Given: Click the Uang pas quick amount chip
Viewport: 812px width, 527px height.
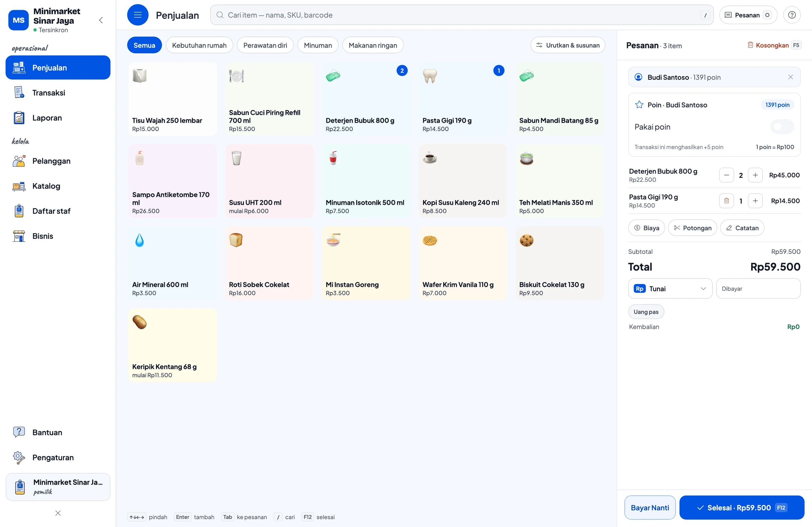Looking at the screenshot, I should (x=646, y=312).
